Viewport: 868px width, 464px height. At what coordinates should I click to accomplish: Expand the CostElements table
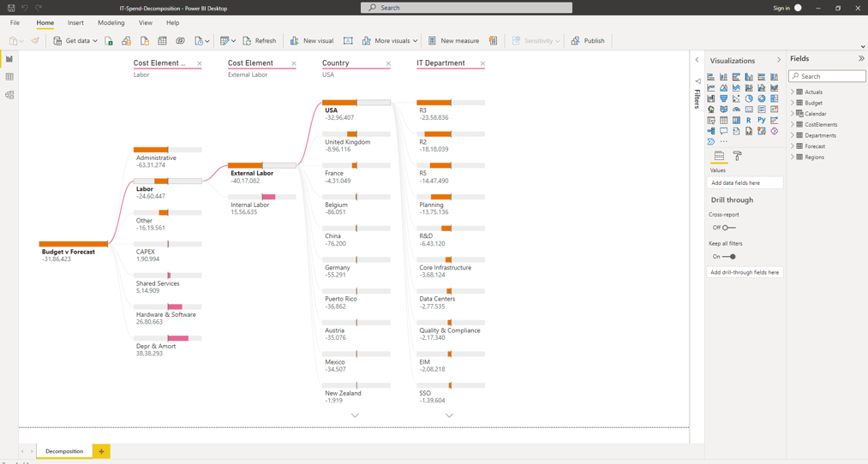click(x=793, y=124)
